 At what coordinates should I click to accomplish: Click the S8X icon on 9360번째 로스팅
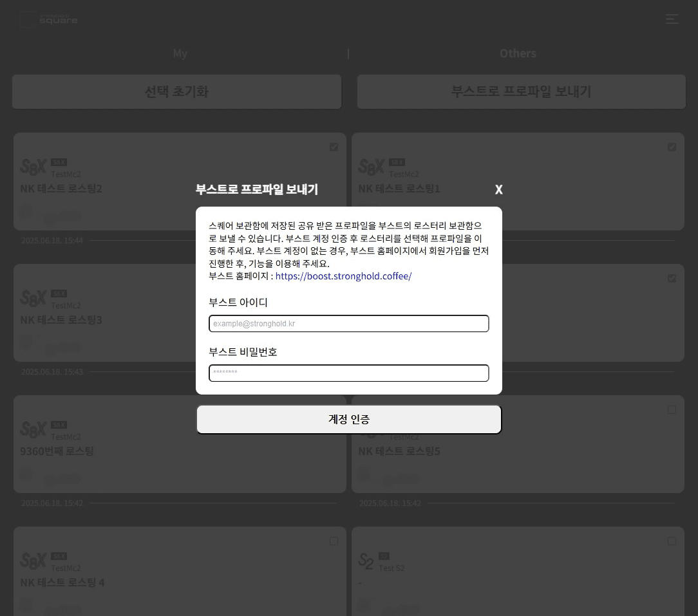pyautogui.click(x=33, y=430)
